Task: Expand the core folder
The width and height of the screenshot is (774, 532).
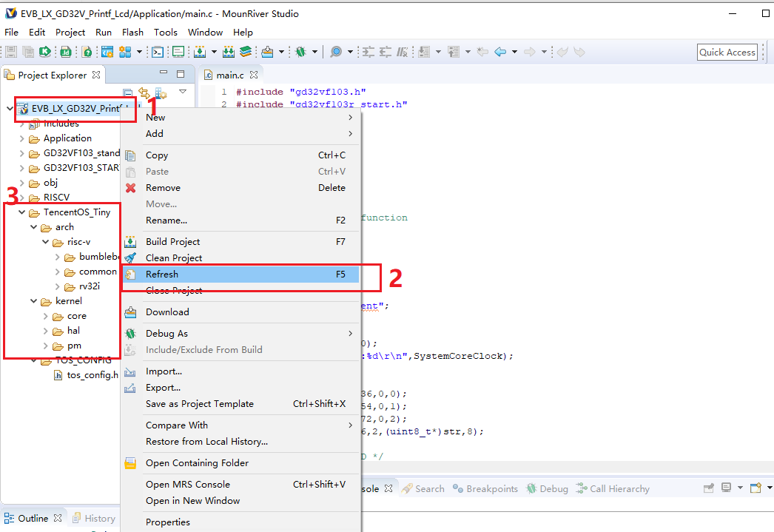Action: [45, 316]
